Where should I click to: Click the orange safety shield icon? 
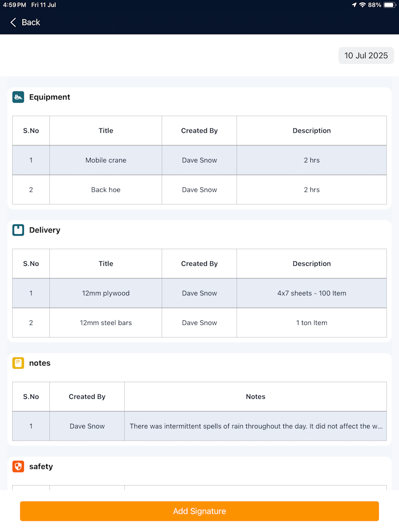18,466
